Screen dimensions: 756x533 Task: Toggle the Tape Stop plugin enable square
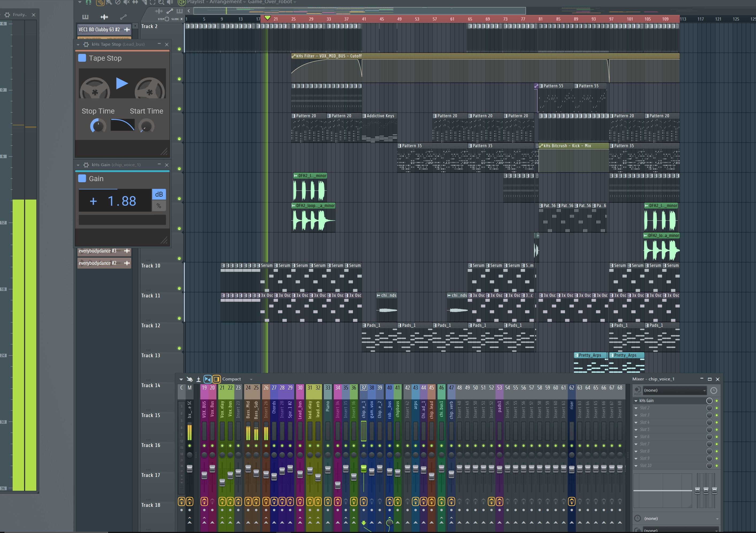tap(82, 58)
